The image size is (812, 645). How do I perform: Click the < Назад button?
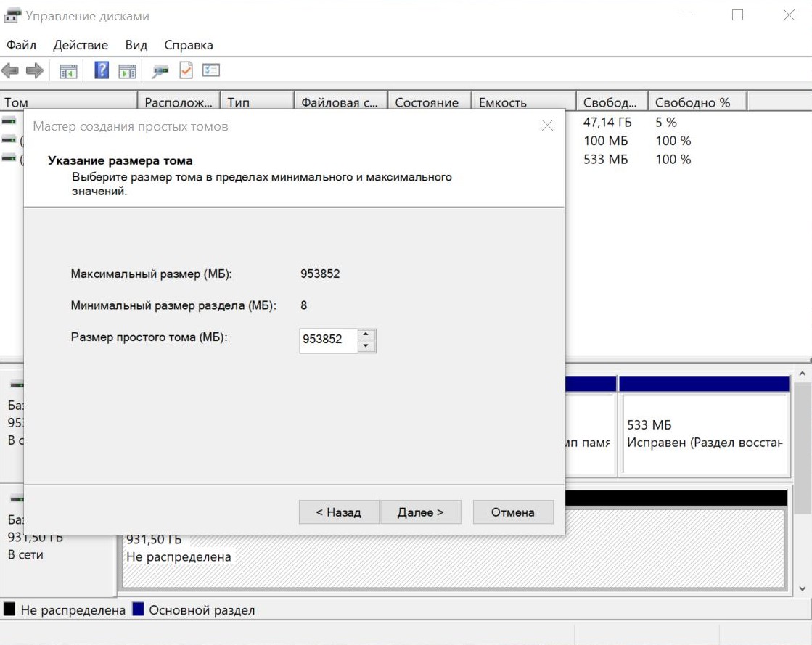[x=339, y=512]
